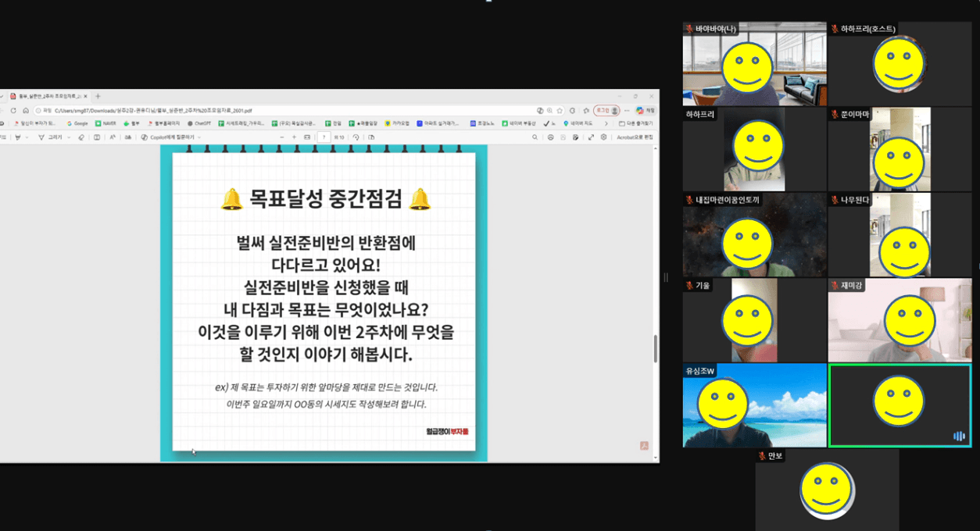980x531 pixels.
Task: Click the PDF search magnifier icon
Action: 535,137
